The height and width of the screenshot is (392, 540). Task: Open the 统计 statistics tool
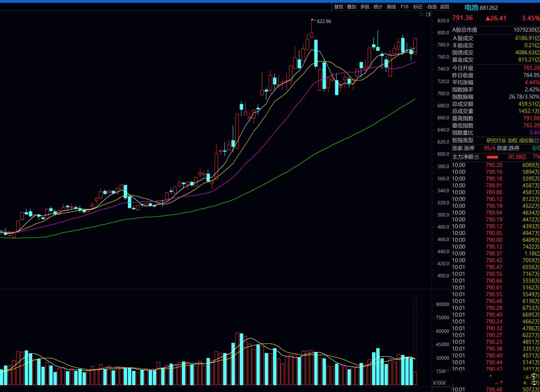pyautogui.click(x=378, y=7)
